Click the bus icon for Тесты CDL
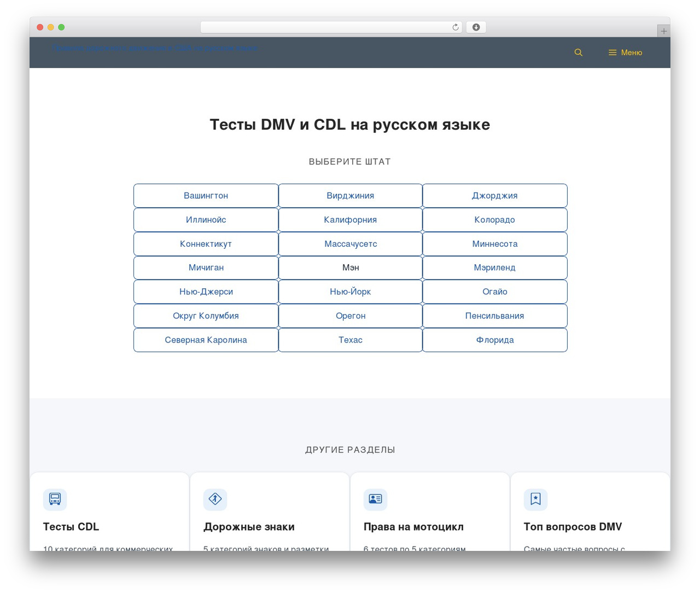Image resolution: width=700 pixels, height=593 pixels. [x=55, y=499]
